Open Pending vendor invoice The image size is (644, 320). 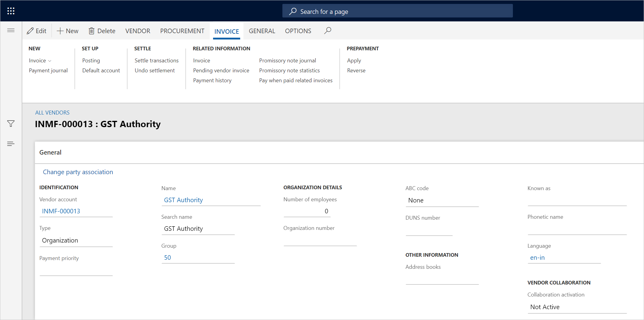pos(221,71)
